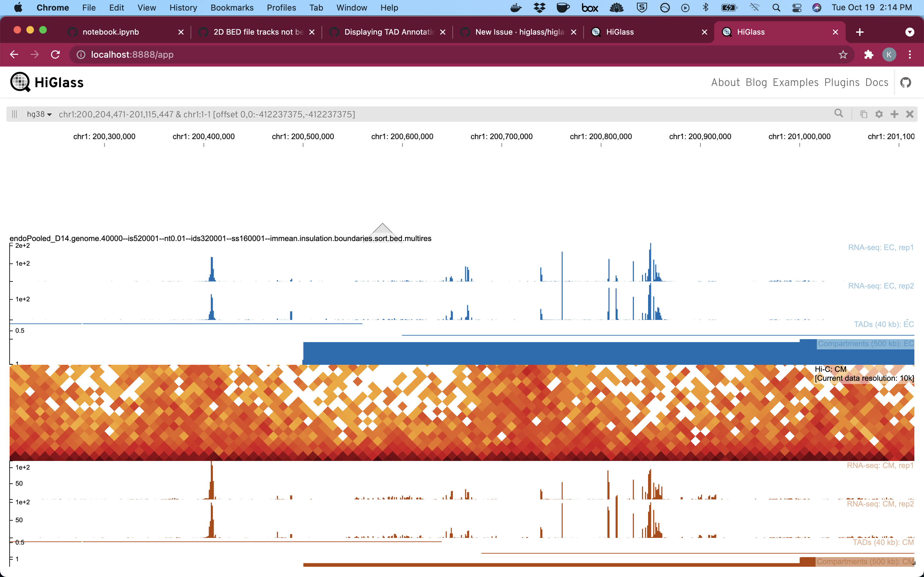Open the Chrome extensions puzzle icon

pos(868,54)
